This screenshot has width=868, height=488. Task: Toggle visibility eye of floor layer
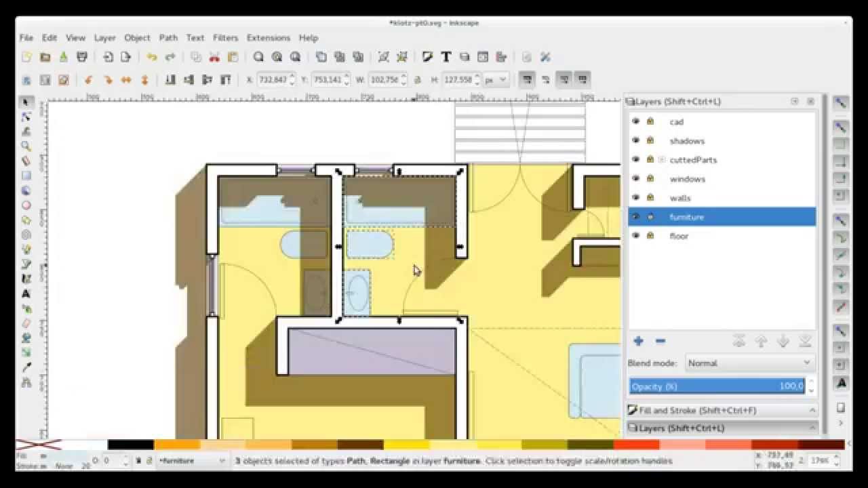click(x=635, y=235)
